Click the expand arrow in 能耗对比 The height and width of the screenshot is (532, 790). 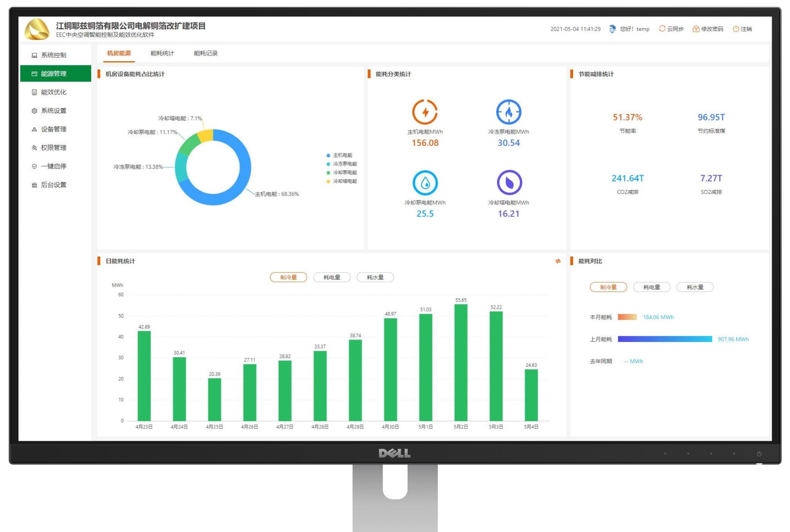(558, 260)
